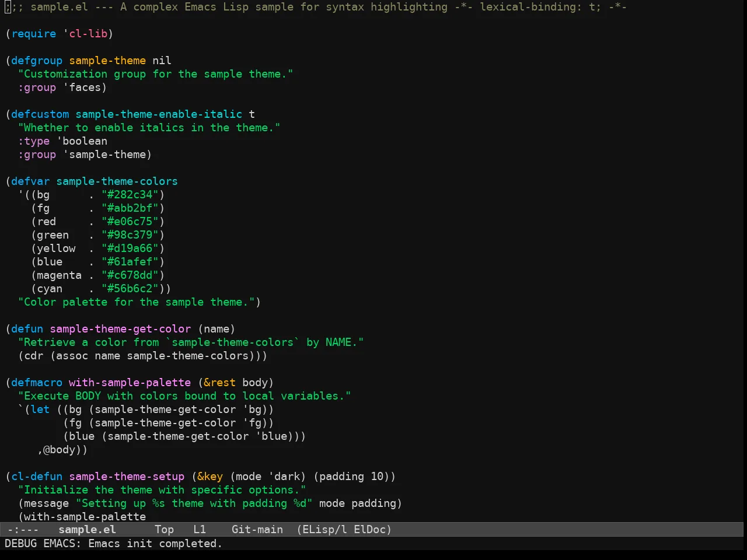Click the color string "#56b6c2"
This screenshot has height=560, width=747.
(130, 289)
